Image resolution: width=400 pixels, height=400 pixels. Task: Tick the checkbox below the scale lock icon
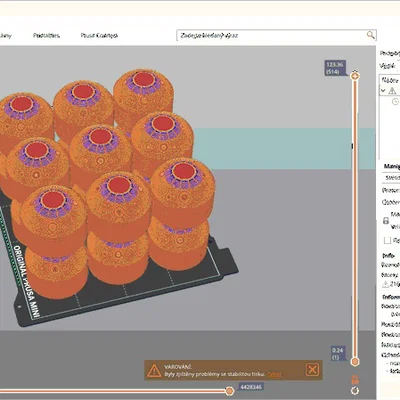[387, 240]
